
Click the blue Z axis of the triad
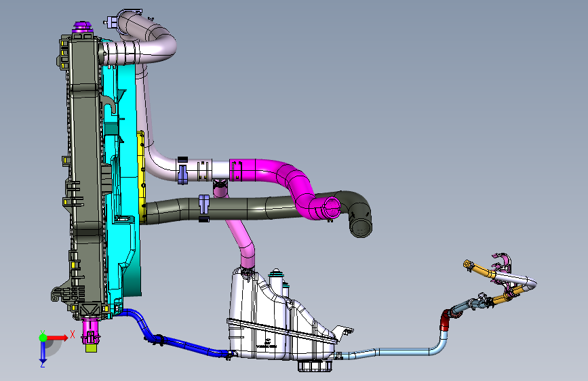pos(43,351)
